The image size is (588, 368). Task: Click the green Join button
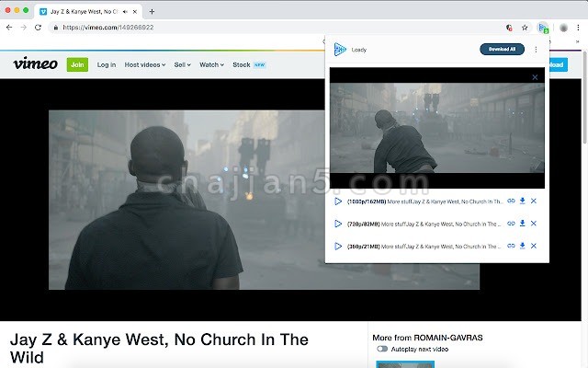77,65
